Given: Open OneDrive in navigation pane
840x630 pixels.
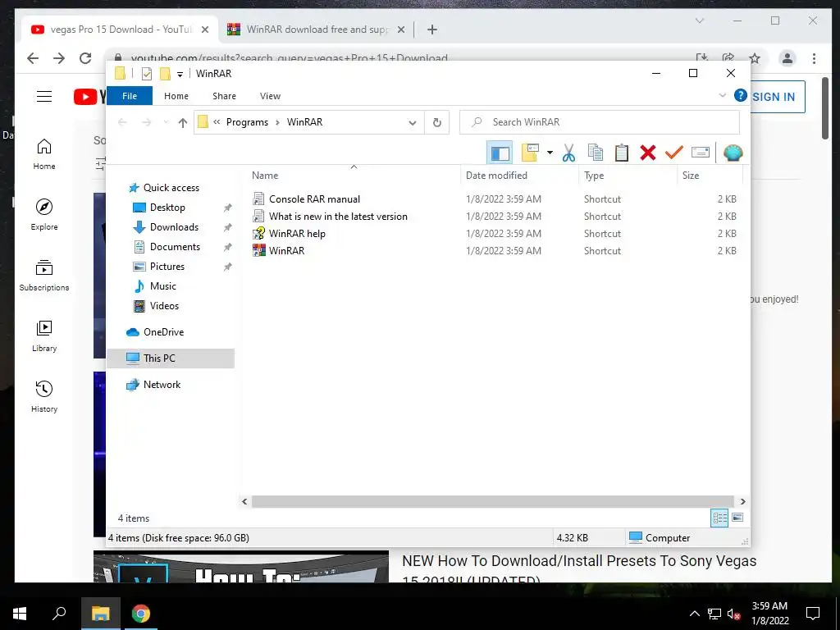Looking at the screenshot, I should coord(163,332).
